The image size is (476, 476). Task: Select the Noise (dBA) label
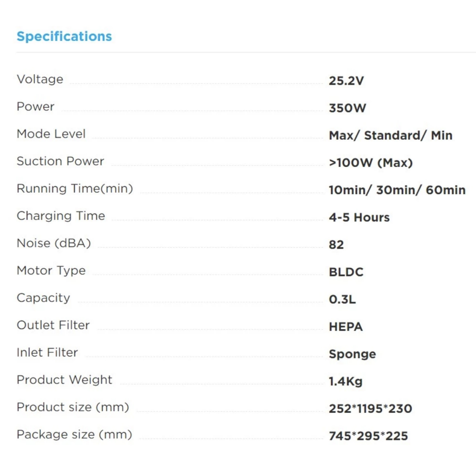(x=54, y=243)
